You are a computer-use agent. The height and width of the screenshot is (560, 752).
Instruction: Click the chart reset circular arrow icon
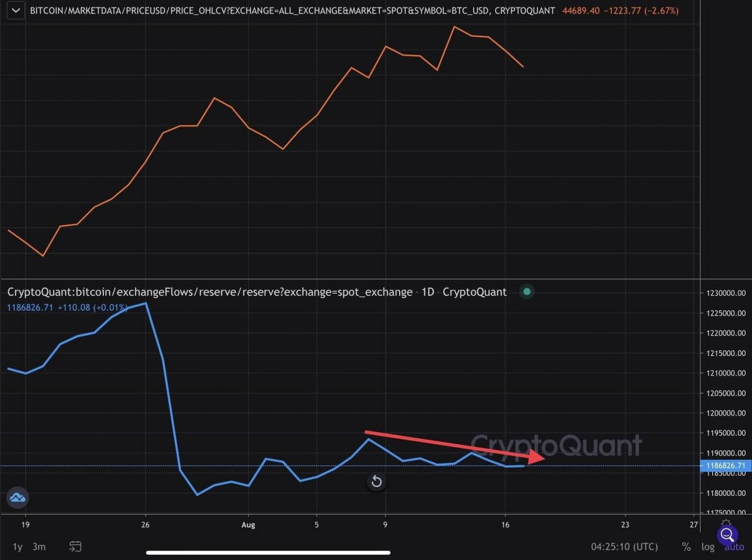[376, 482]
